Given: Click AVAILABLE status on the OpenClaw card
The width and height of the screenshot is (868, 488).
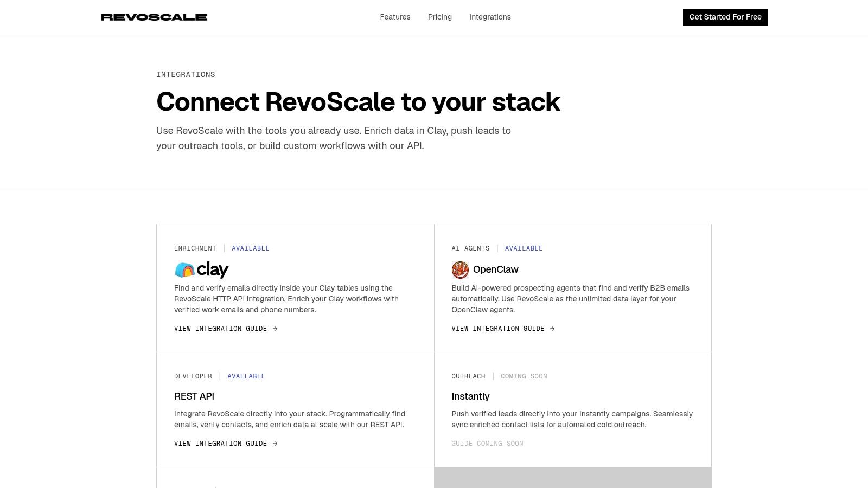Looking at the screenshot, I should 524,248.
